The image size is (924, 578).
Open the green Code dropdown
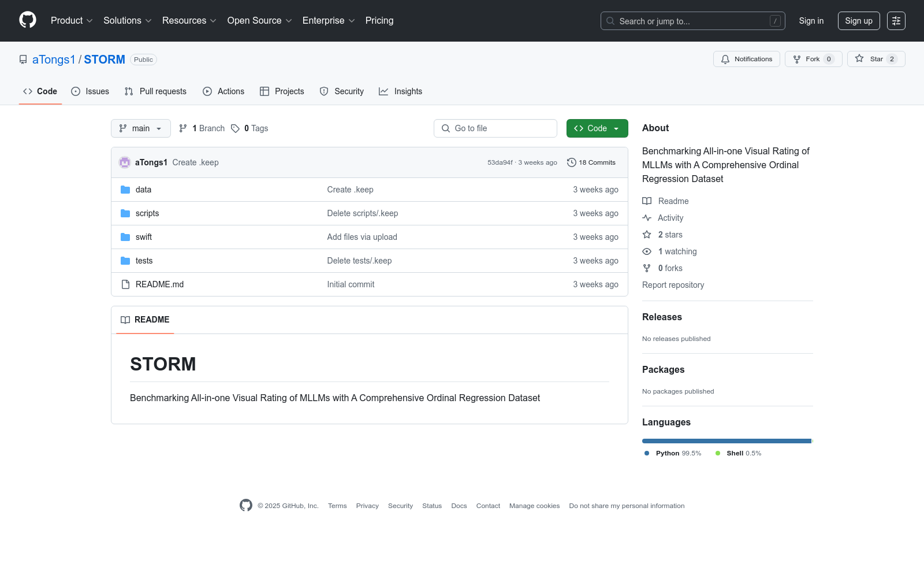tap(597, 128)
